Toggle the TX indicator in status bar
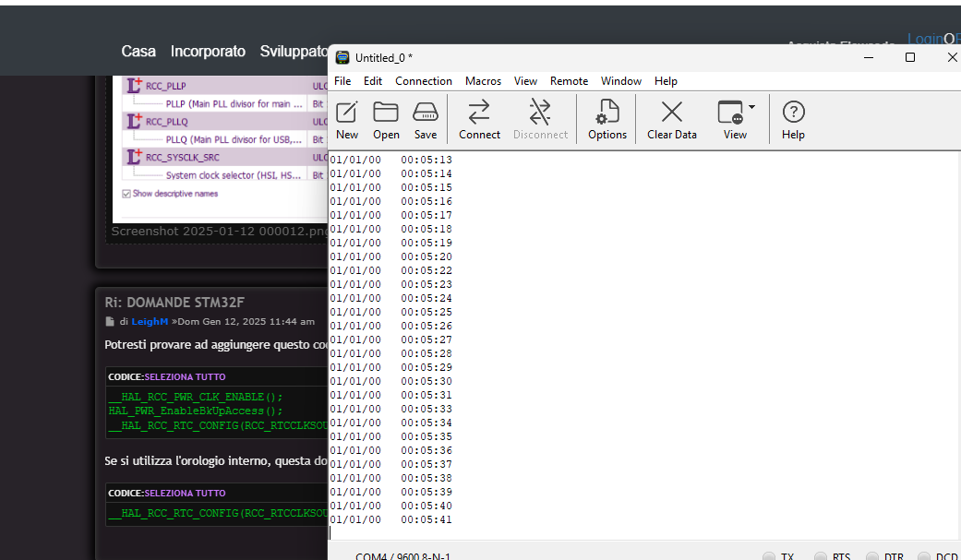 pyautogui.click(x=769, y=556)
